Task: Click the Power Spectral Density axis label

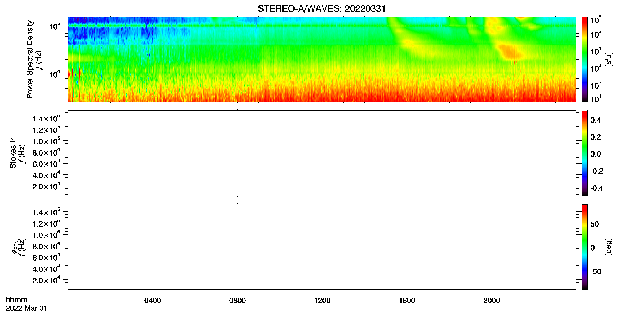Action: click(30, 59)
